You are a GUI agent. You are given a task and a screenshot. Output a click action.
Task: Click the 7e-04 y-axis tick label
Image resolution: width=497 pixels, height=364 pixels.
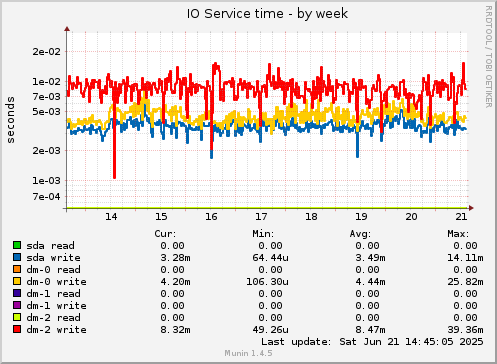pos(47,196)
